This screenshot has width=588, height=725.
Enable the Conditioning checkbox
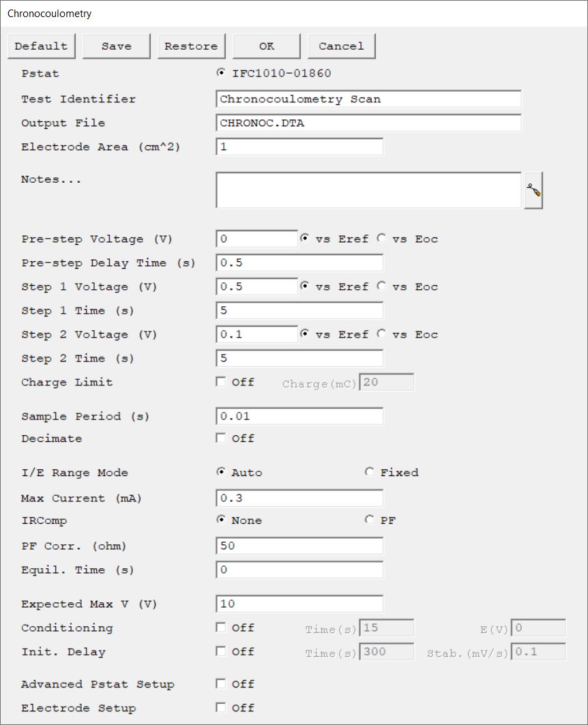(x=220, y=627)
